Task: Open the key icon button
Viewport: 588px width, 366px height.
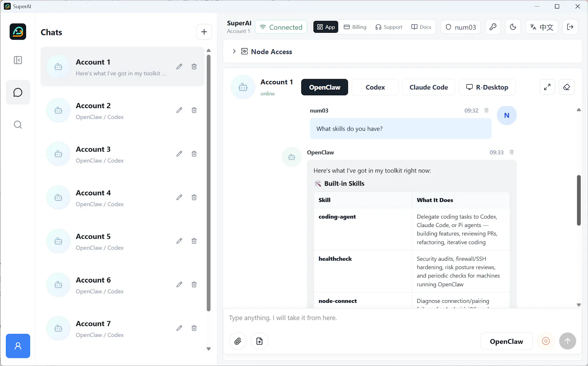Action: click(x=493, y=27)
